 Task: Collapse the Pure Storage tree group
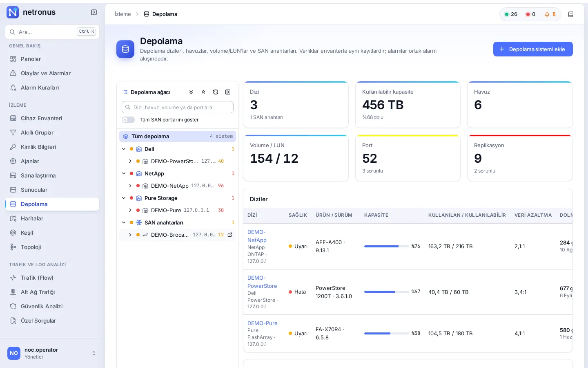[124, 198]
